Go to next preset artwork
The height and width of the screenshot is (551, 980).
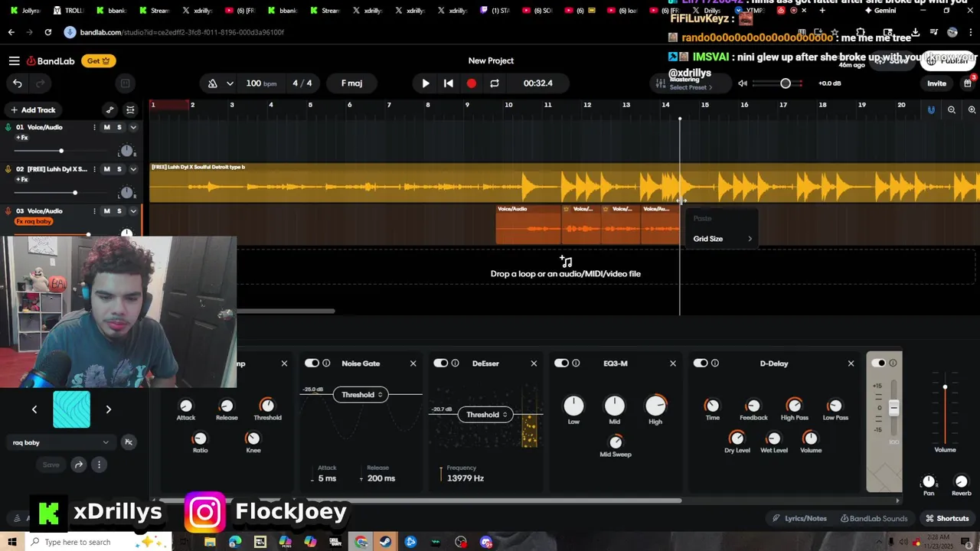tap(109, 409)
